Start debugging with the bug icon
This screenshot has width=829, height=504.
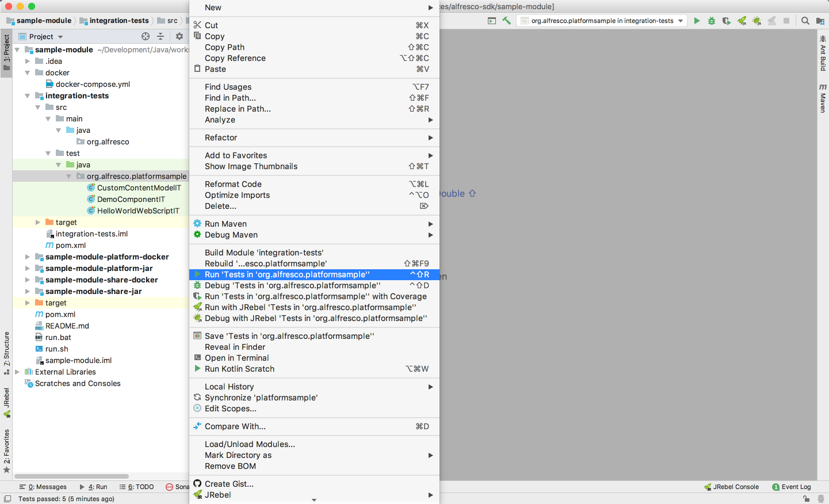(x=712, y=20)
